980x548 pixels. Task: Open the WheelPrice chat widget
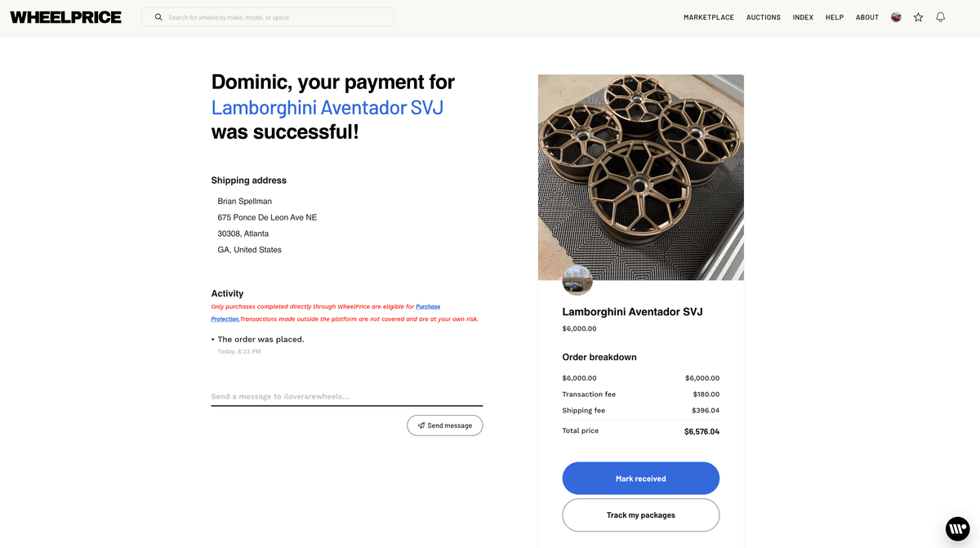957,529
